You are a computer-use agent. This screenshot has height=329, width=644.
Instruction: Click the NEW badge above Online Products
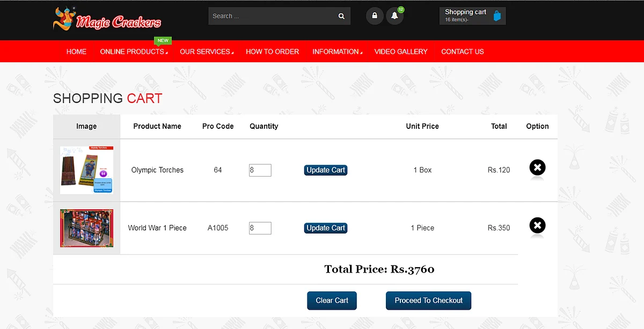(x=163, y=40)
